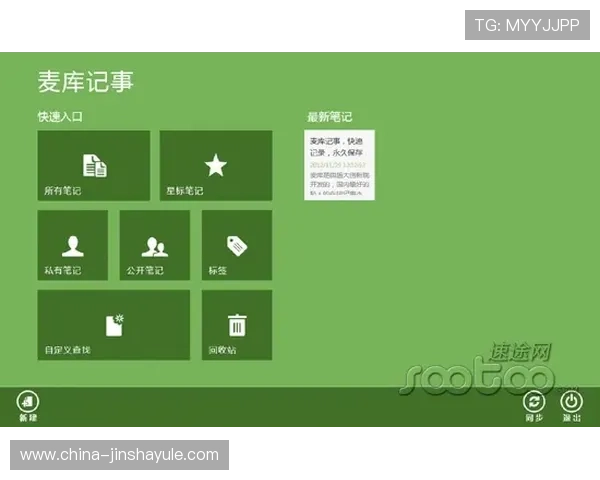Click the 最新笔记 section heading
Image resolution: width=600 pixels, height=480 pixels.
pyautogui.click(x=329, y=117)
